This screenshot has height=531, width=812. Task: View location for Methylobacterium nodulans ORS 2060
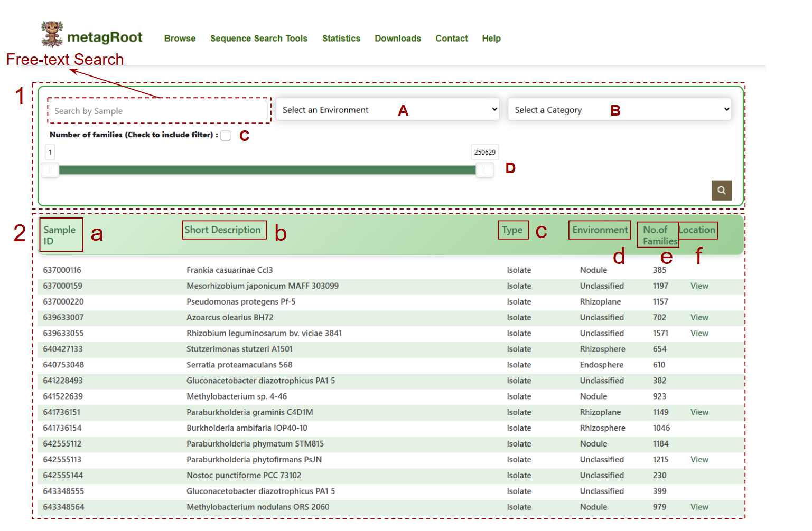click(699, 507)
